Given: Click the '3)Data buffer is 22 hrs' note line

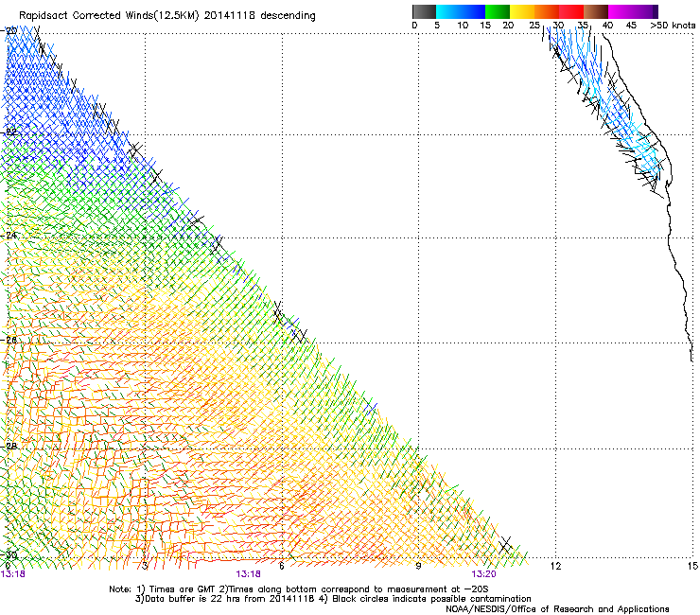Looking at the screenshot, I should [333, 599].
